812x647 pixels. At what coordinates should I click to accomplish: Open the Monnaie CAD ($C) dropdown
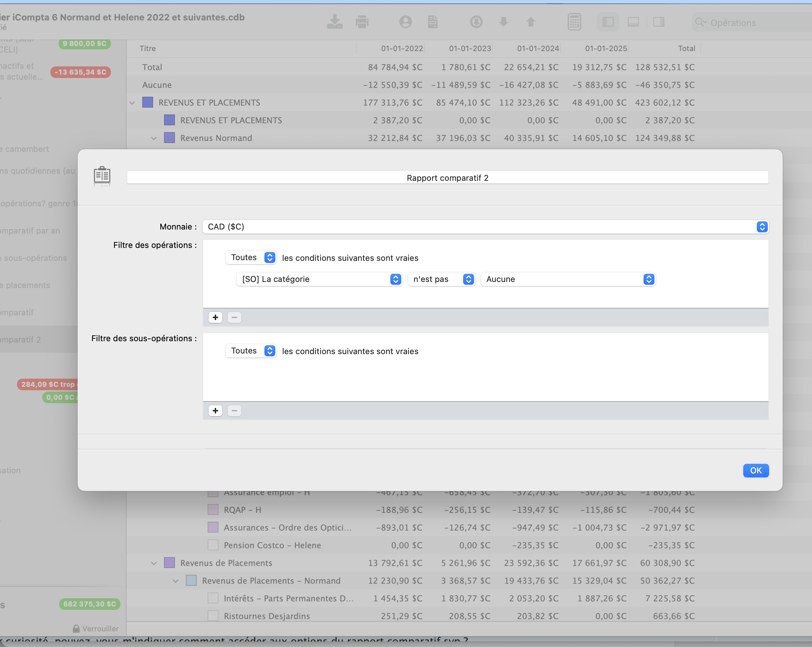[486, 226]
